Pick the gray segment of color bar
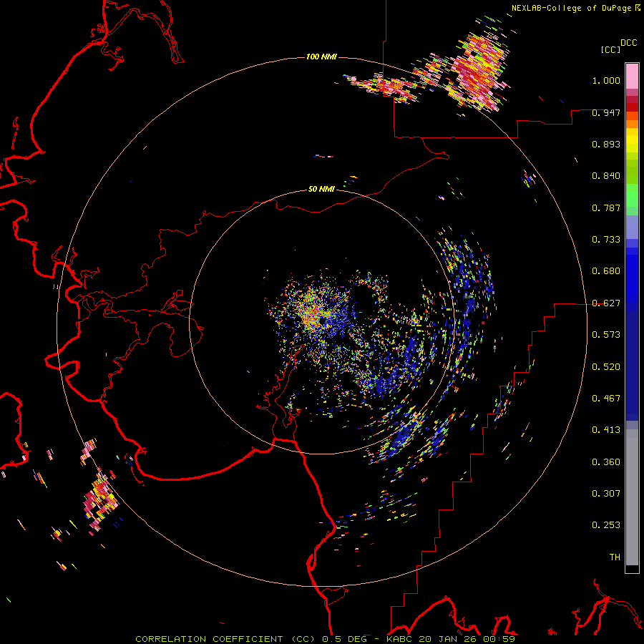This screenshot has height=644, width=644. coord(632,497)
